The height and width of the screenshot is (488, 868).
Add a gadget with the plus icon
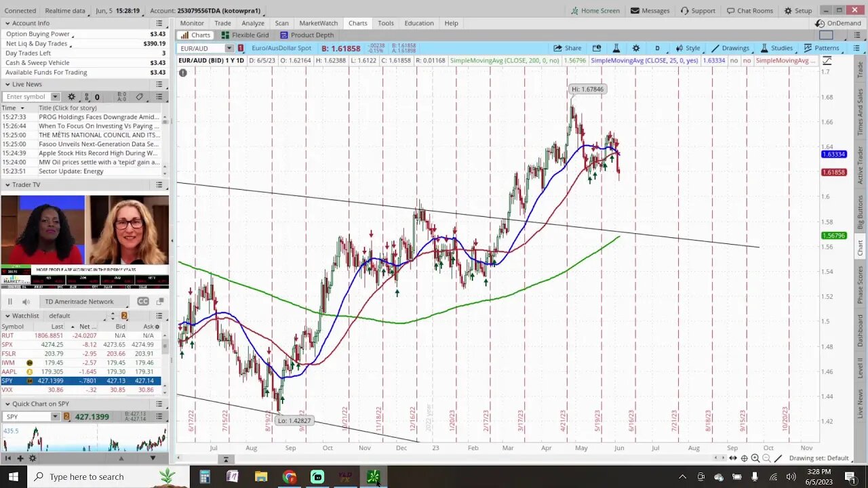tap(20, 459)
